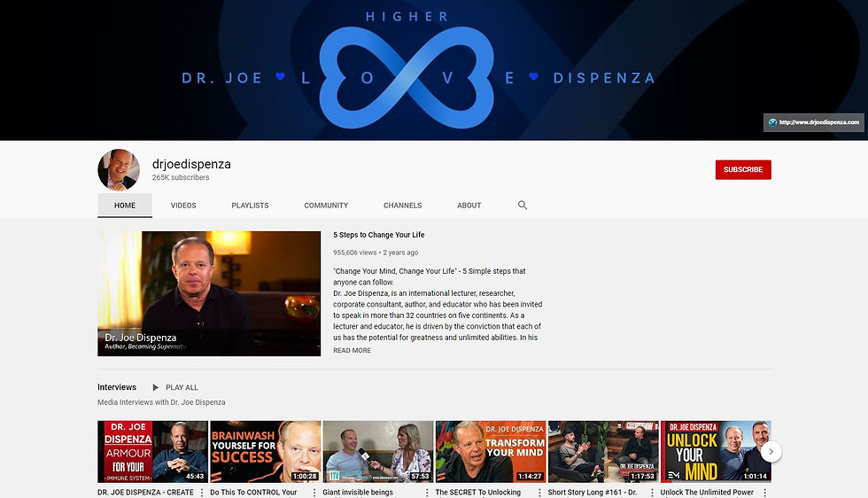Expand description with Read More
This screenshot has height=498, width=868.
pos(353,350)
